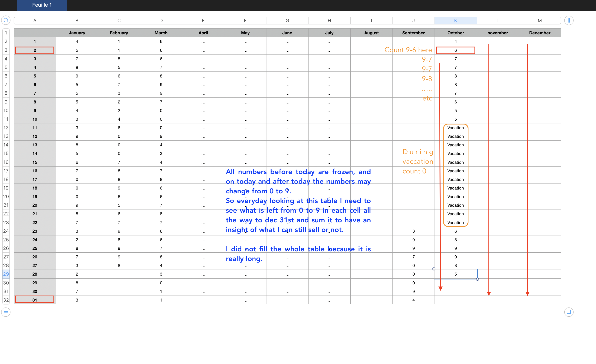
Task: Switch to the Feuille 1 sheet tab
Action: click(x=42, y=5)
